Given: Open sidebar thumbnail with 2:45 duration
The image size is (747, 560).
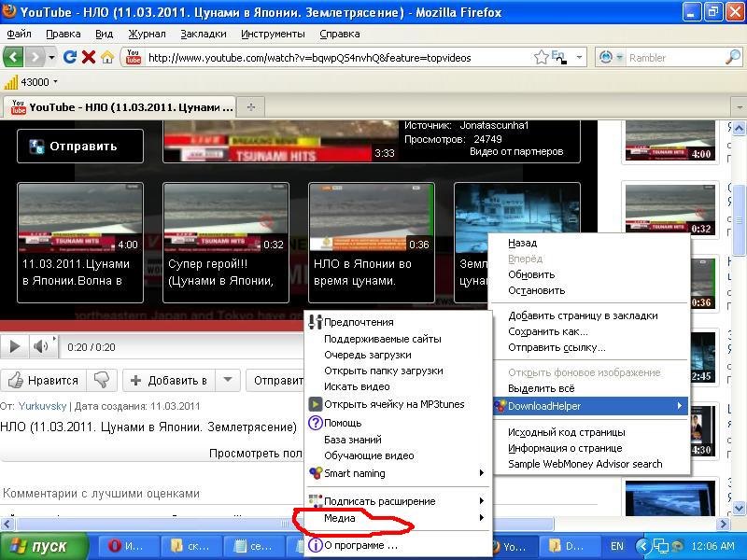Looking at the screenshot, I should point(703,357).
